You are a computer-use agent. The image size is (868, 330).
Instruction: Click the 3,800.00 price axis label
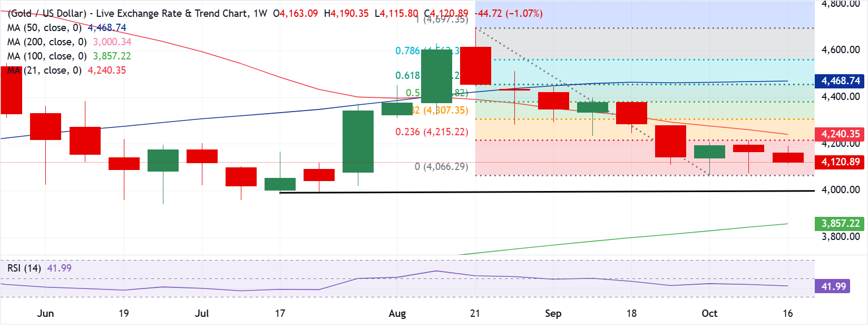click(x=841, y=237)
